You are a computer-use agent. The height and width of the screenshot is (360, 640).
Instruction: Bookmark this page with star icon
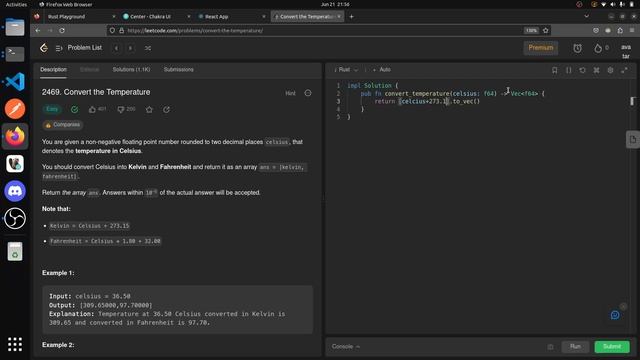[545, 31]
